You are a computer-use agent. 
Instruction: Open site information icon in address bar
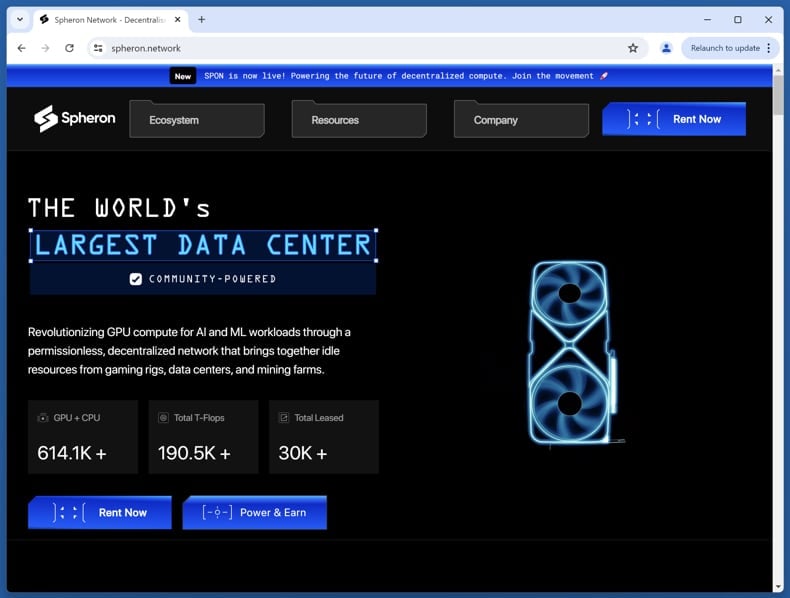(x=98, y=48)
